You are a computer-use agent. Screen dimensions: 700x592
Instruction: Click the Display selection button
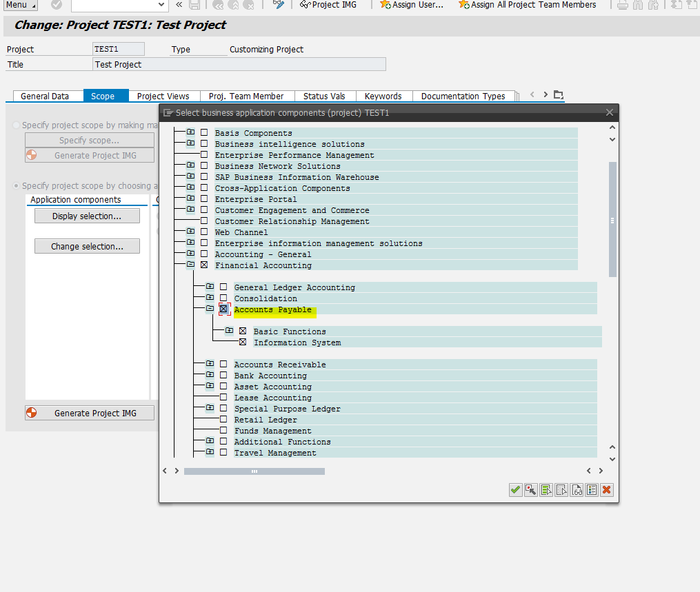(x=87, y=215)
